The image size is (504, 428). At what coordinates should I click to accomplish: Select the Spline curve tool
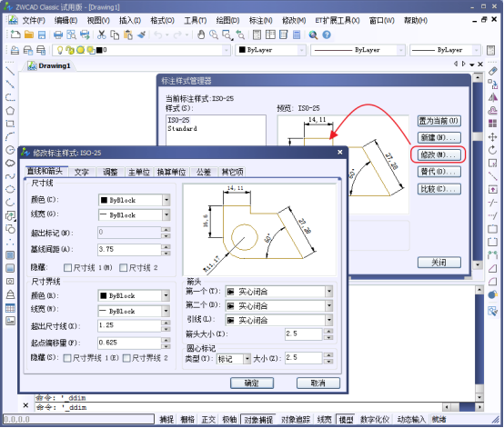[x=10, y=176]
